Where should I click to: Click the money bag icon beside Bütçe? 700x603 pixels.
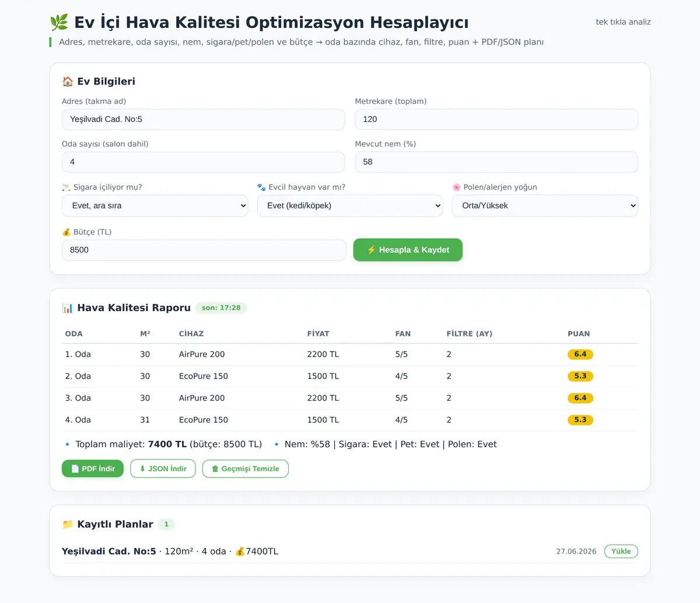(66, 232)
